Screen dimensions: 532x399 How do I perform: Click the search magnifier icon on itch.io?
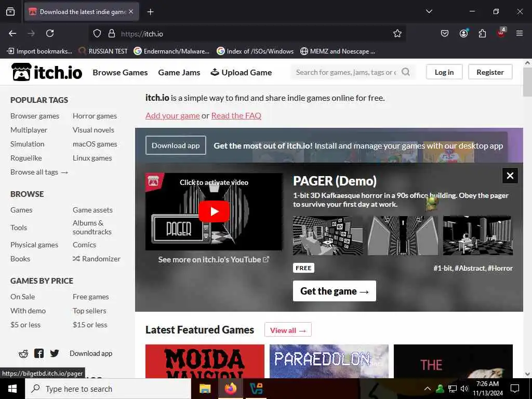[x=405, y=72]
